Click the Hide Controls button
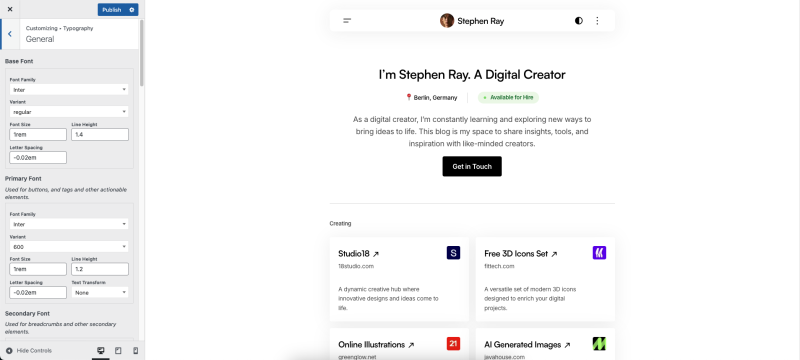800x360 pixels. pyautogui.click(x=29, y=351)
